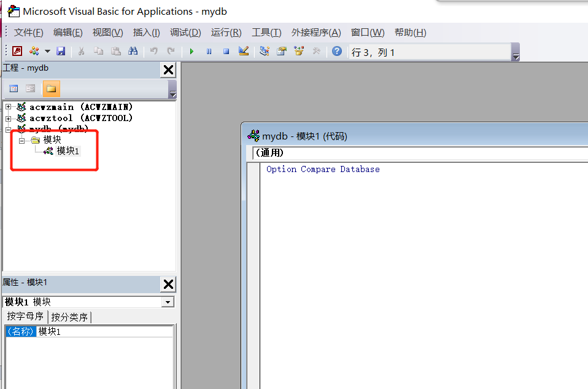This screenshot has width=588, height=389.
Task: Open the insert module dropdown arrow
Action: point(47,52)
